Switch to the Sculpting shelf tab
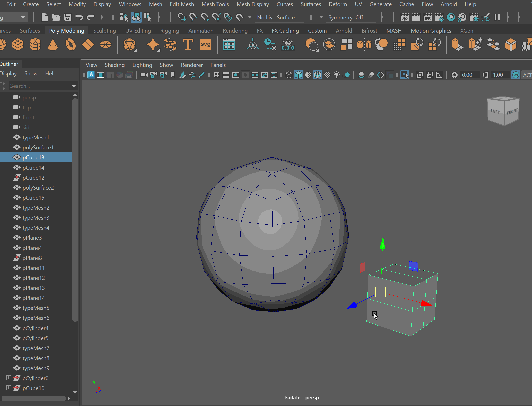The height and width of the screenshot is (406, 532). point(104,31)
